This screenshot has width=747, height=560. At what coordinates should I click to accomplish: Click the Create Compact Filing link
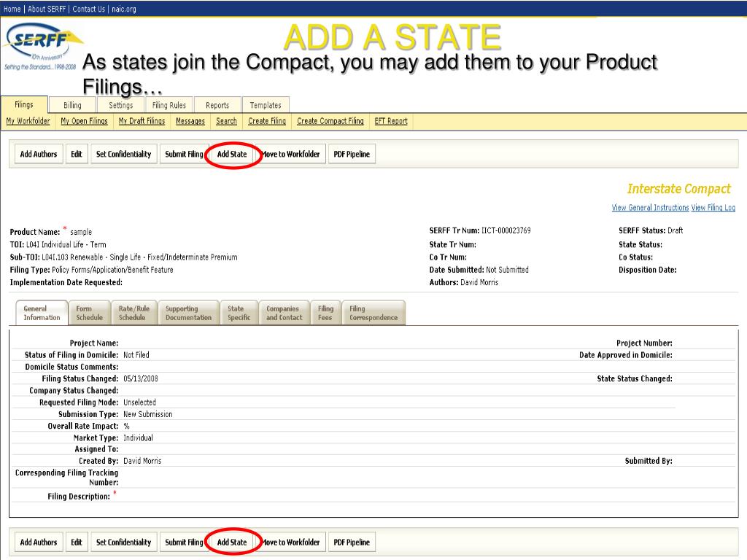[330, 121]
